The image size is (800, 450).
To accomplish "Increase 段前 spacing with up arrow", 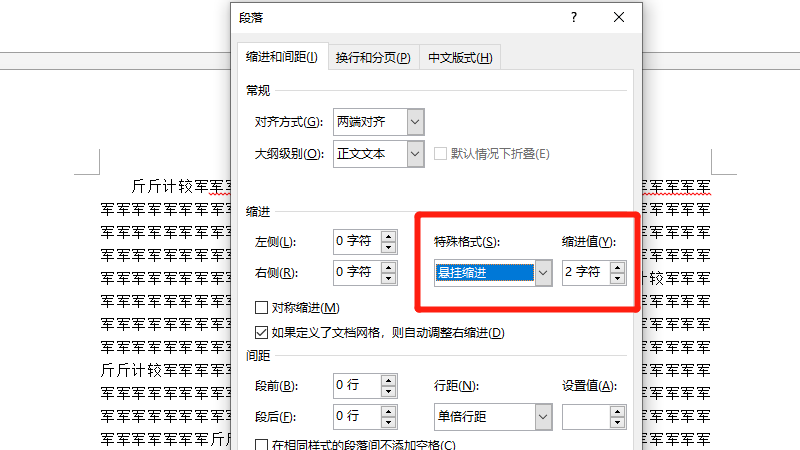I will [x=389, y=380].
